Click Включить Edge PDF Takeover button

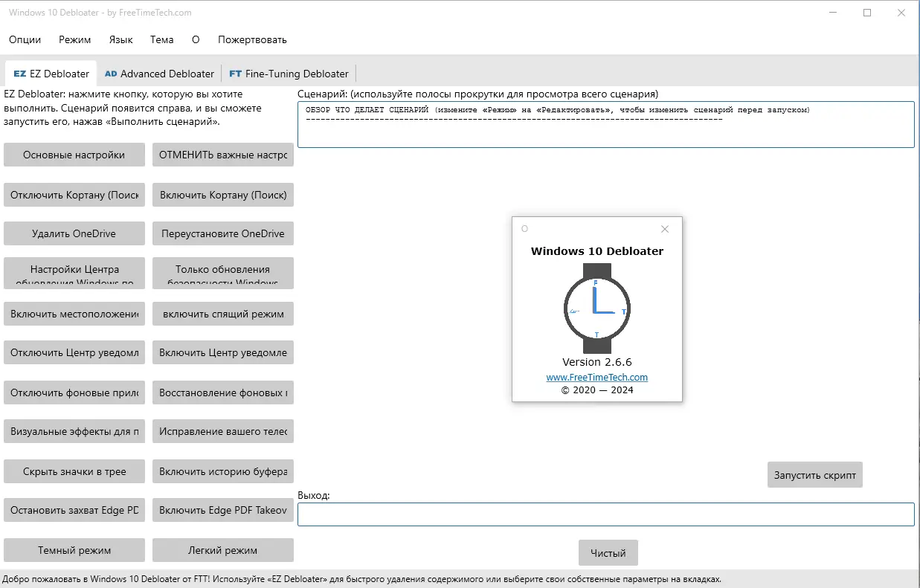pyautogui.click(x=223, y=510)
